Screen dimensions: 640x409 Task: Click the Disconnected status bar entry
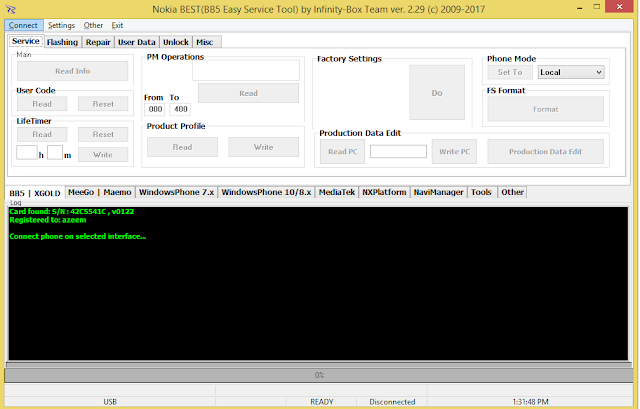click(392, 402)
